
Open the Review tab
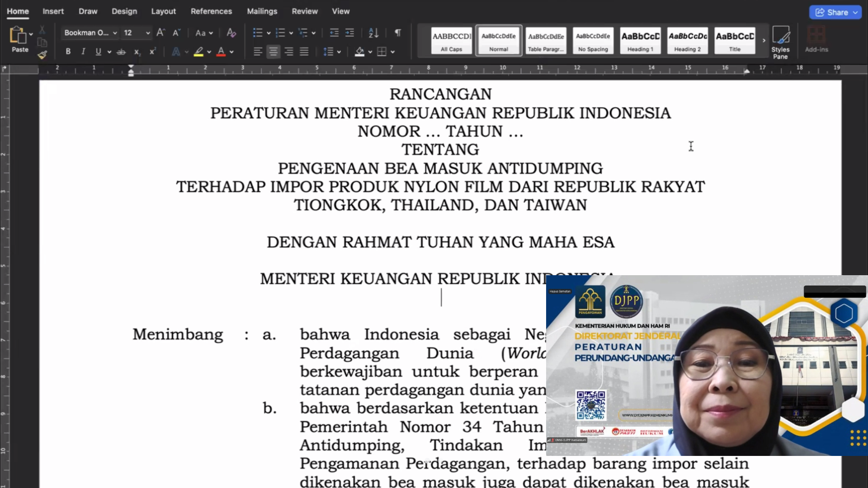click(x=305, y=11)
